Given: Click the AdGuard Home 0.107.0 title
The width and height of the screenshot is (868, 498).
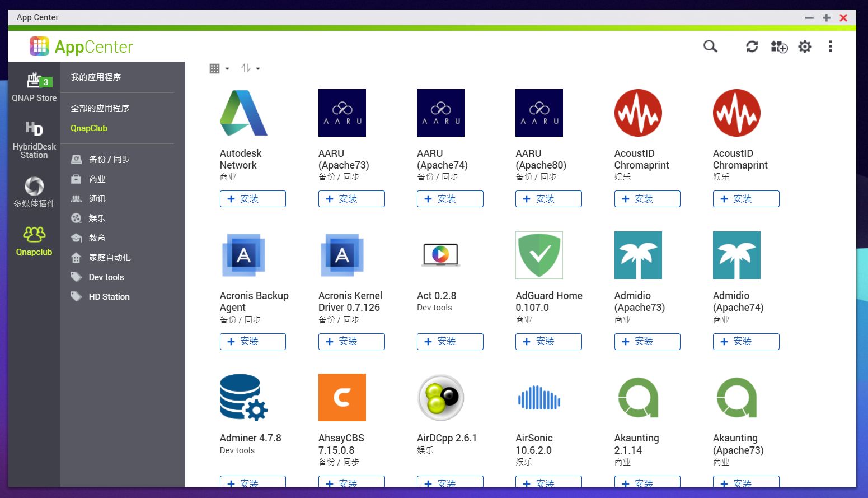Looking at the screenshot, I should pyautogui.click(x=549, y=301).
